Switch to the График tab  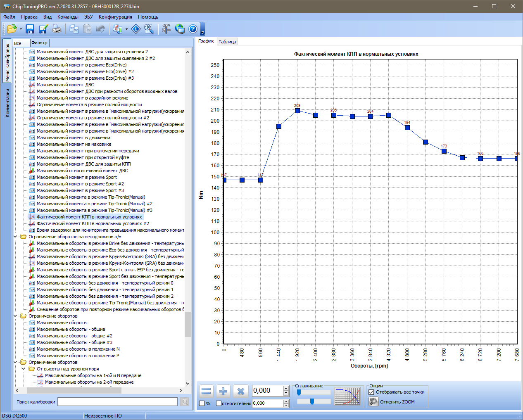click(x=206, y=41)
